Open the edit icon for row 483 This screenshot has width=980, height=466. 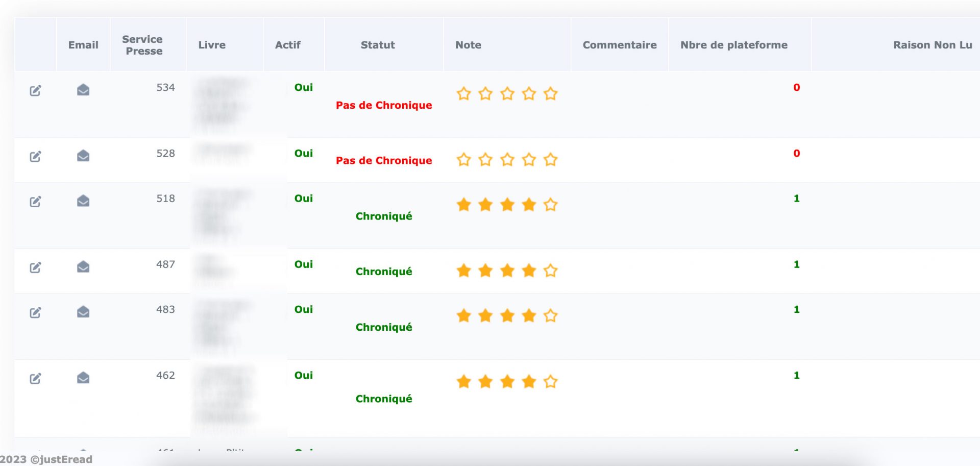(x=35, y=312)
